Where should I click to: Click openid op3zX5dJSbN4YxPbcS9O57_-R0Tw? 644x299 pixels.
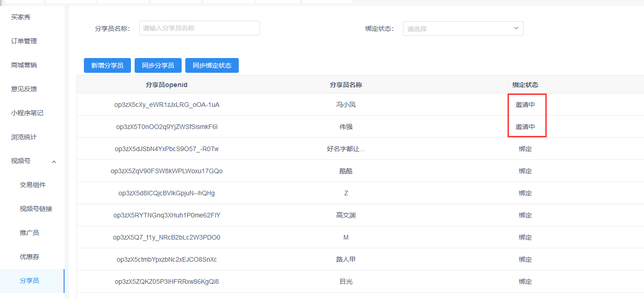[x=167, y=149]
